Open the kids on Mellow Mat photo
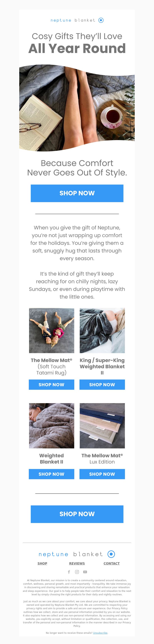Viewport: 154px width, 644px height. (x=52, y=330)
